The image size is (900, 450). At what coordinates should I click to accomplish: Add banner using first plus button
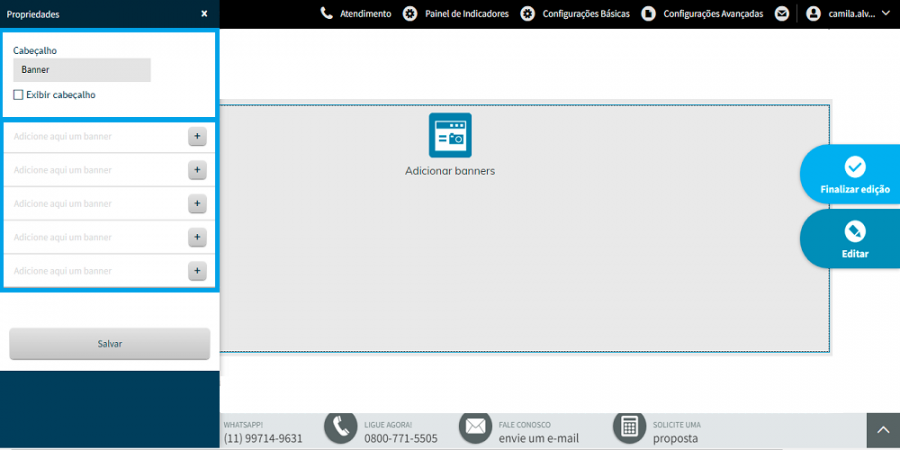[x=197, y=137]
